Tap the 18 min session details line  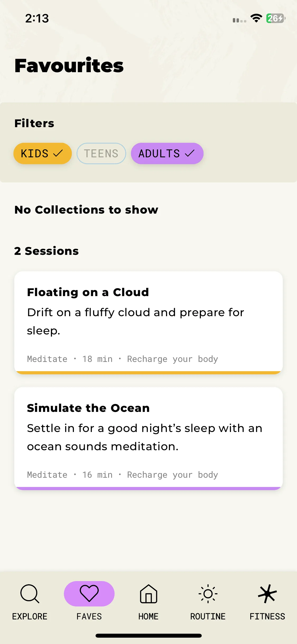(122, 359)
